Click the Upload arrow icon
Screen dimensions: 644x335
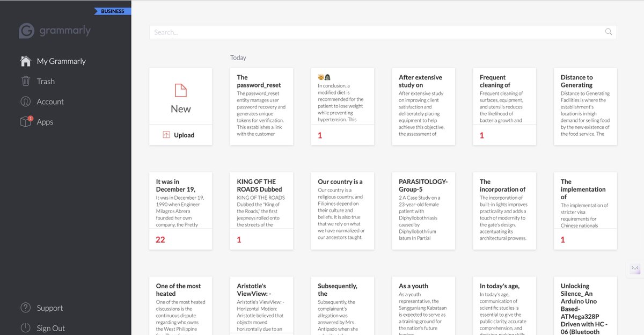tap(166, 135)
